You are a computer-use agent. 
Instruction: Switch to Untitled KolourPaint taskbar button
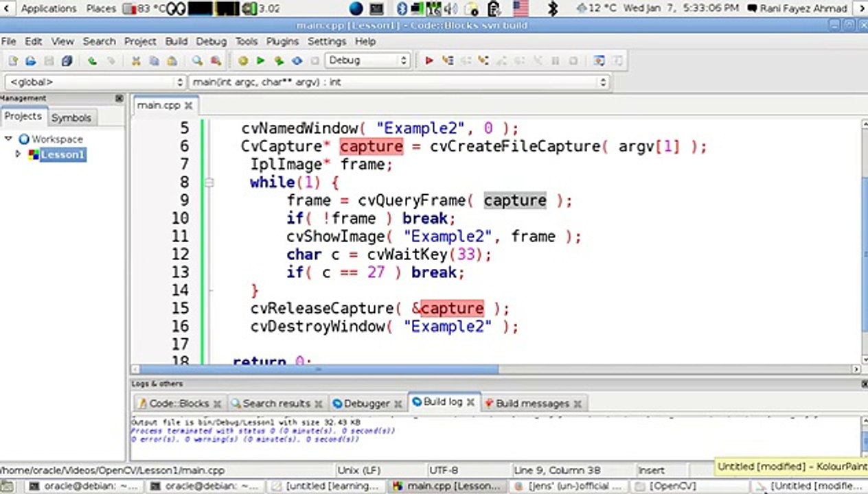[x=809, y=486]
